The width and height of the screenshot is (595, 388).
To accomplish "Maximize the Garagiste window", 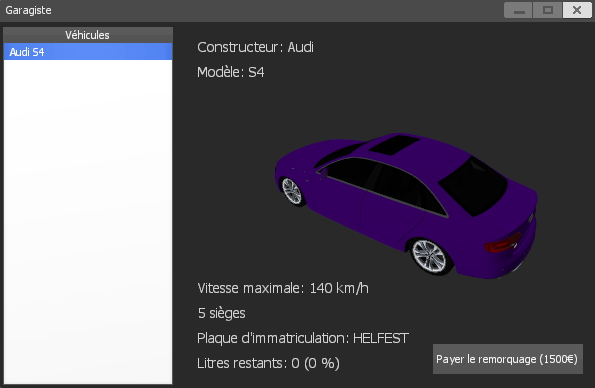I will tap(548, 10).
